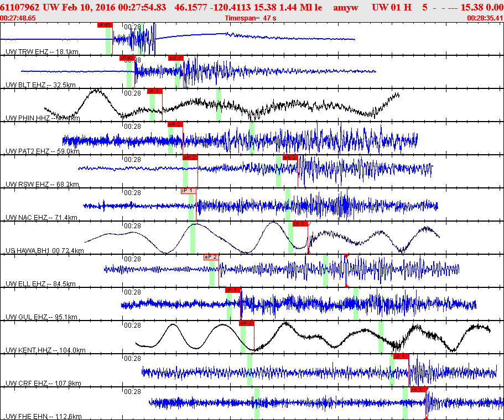
Task: Click the 00:28 time tick on ELL trace
Action: (132, 259)
